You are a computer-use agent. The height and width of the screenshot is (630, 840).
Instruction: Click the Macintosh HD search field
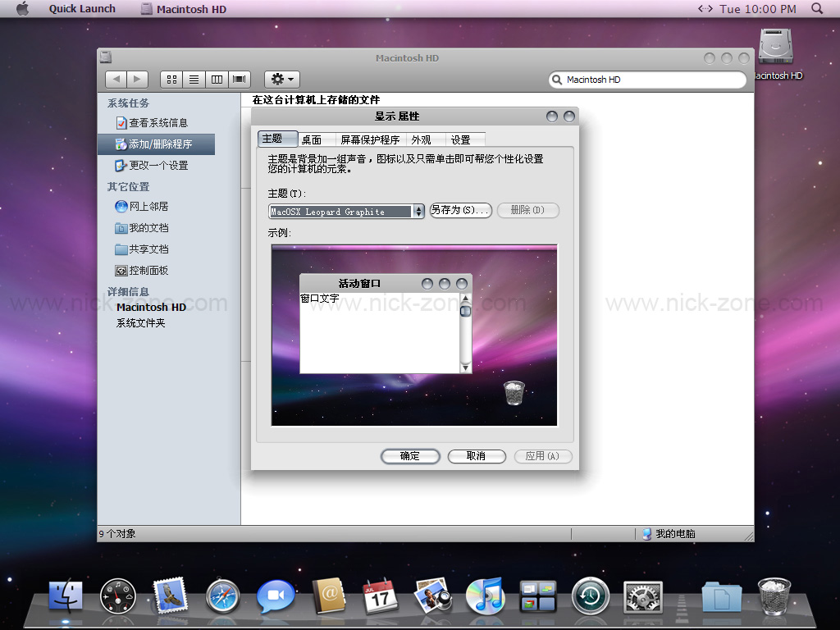click(648, 80)
